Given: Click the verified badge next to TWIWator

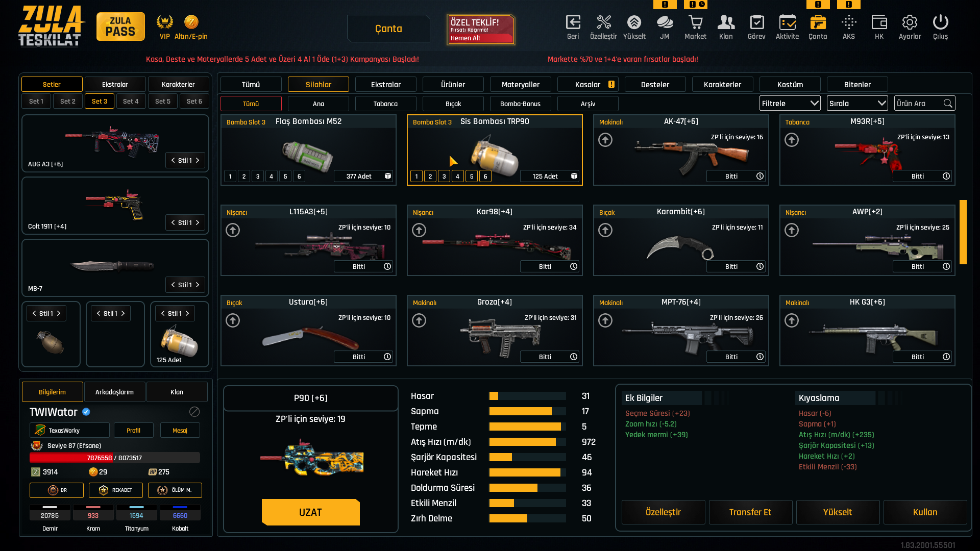Looking at the screenshot, I should 86,412.
